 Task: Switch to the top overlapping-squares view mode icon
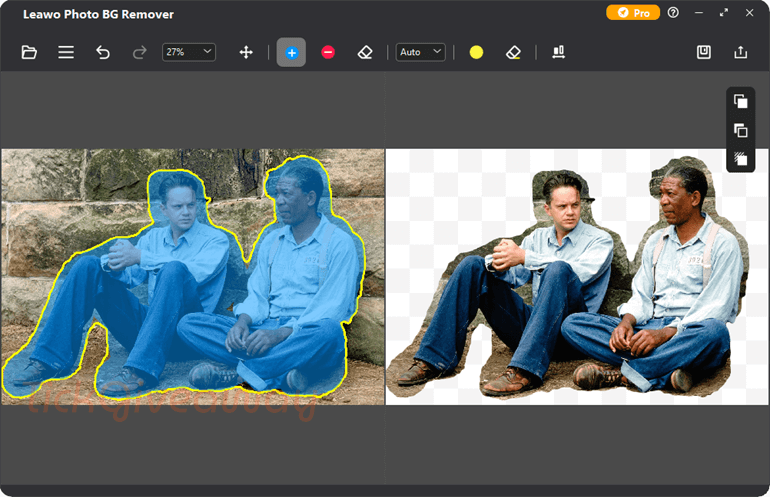[x=741, y=101]
